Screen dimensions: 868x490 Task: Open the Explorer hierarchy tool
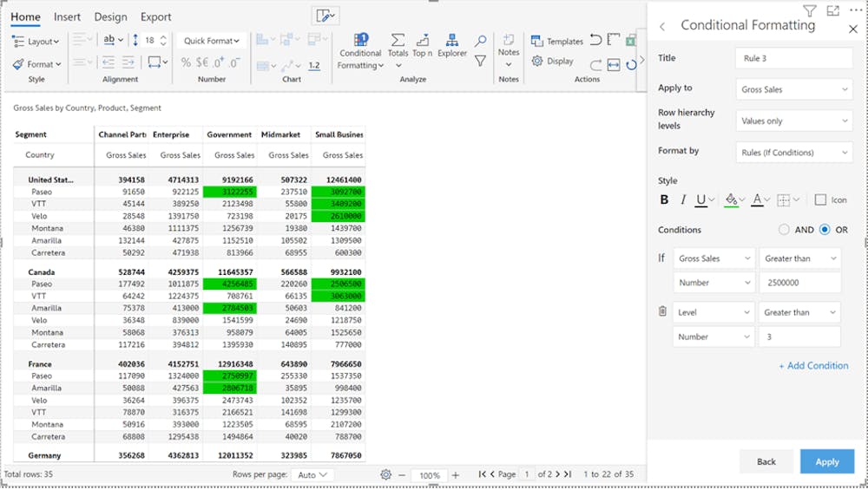point(451,46)
